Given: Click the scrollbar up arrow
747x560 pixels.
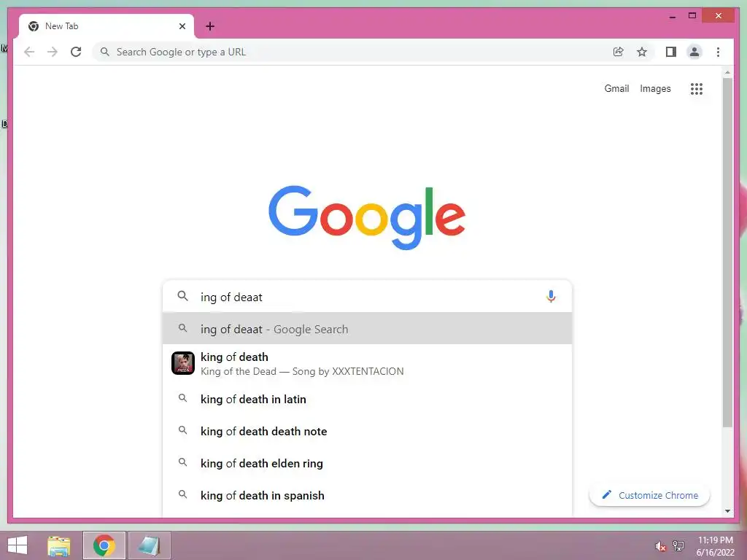Looking at the screenshot, I should [x=727, y=72].
